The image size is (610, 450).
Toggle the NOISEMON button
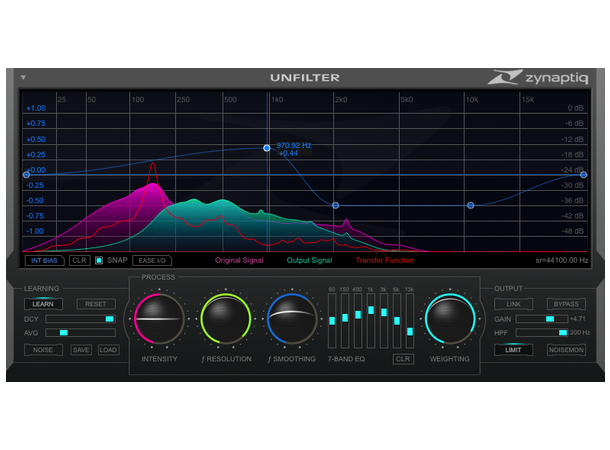(x=566, y=350)
